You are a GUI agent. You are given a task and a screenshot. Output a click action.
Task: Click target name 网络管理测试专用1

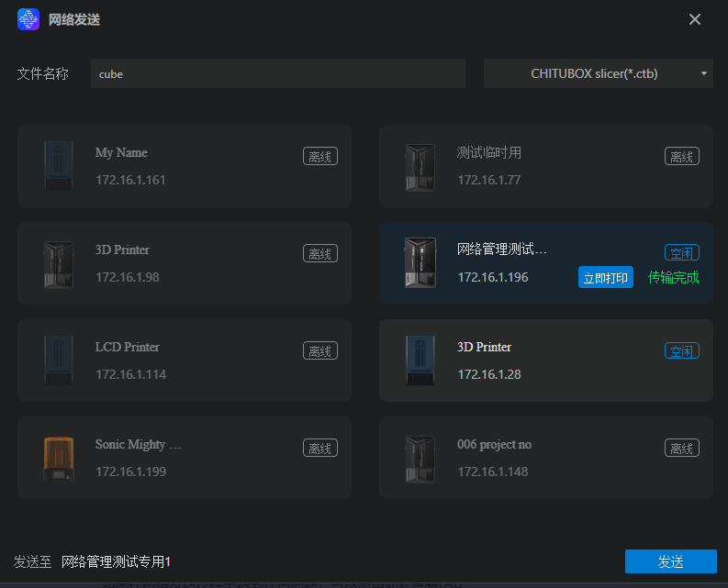click(116, 562)
